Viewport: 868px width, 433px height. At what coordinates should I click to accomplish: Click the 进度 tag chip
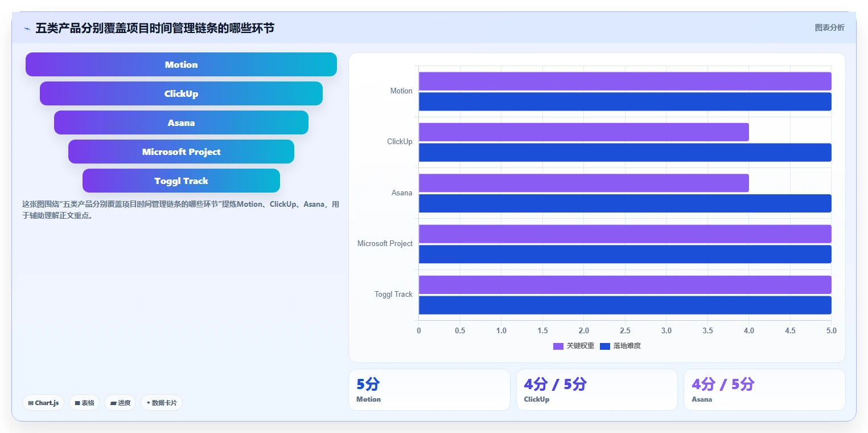(x=120, y=403)
